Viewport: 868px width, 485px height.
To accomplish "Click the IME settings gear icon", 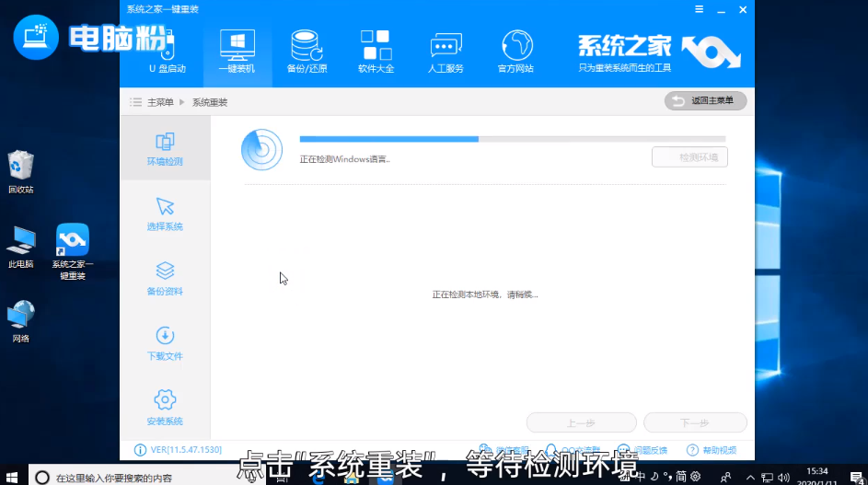I will point(696,476).
